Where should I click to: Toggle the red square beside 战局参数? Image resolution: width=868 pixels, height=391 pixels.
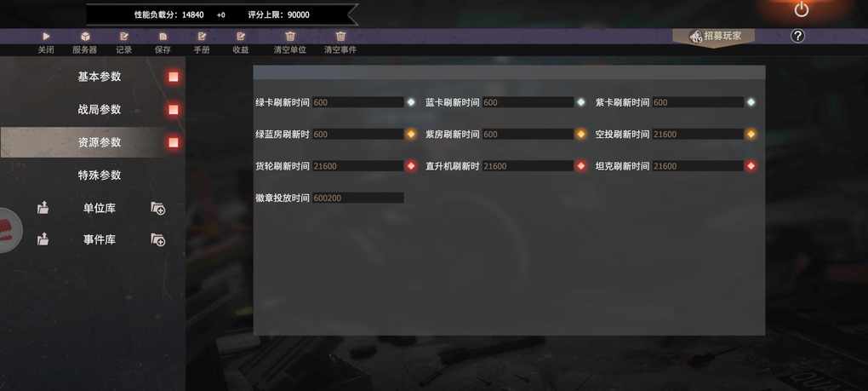pos(174,110)
